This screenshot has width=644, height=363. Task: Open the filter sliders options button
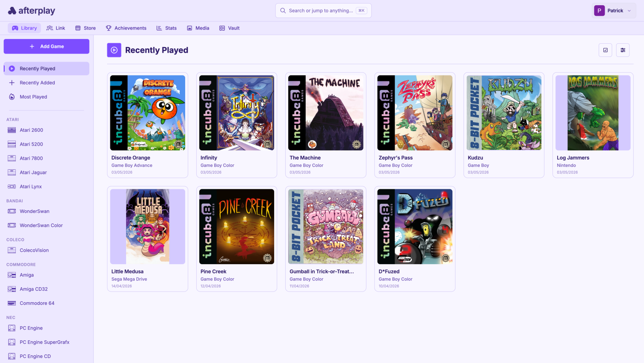click(x=623, y=50)
